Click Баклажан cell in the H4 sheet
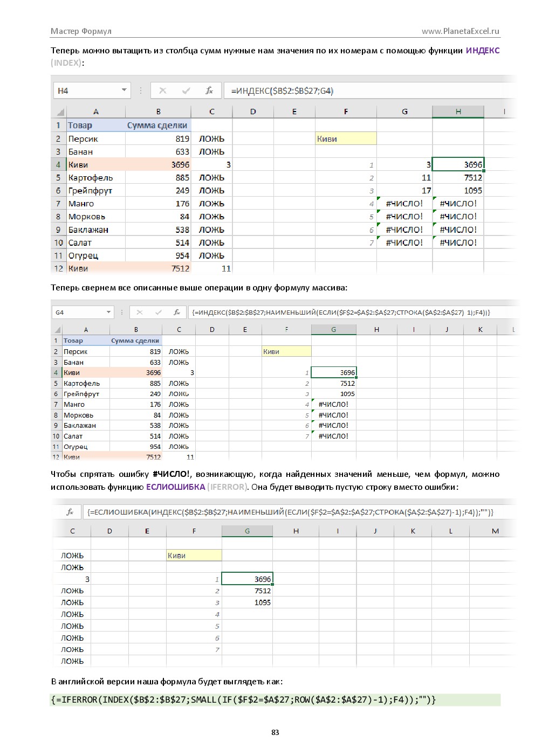535x756 pixels. point(95,230)
